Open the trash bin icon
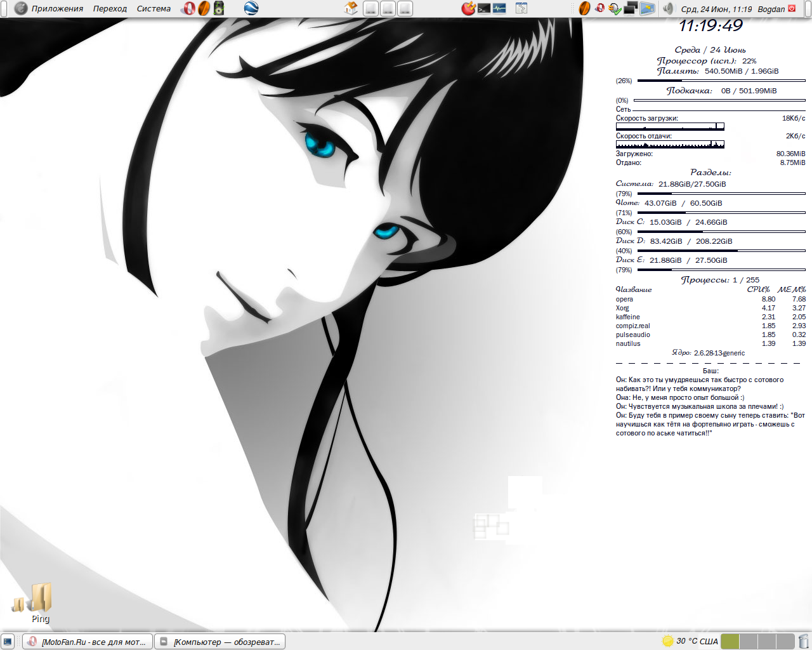The width and height of the screenshot is (812, 650). coord(804,641)
